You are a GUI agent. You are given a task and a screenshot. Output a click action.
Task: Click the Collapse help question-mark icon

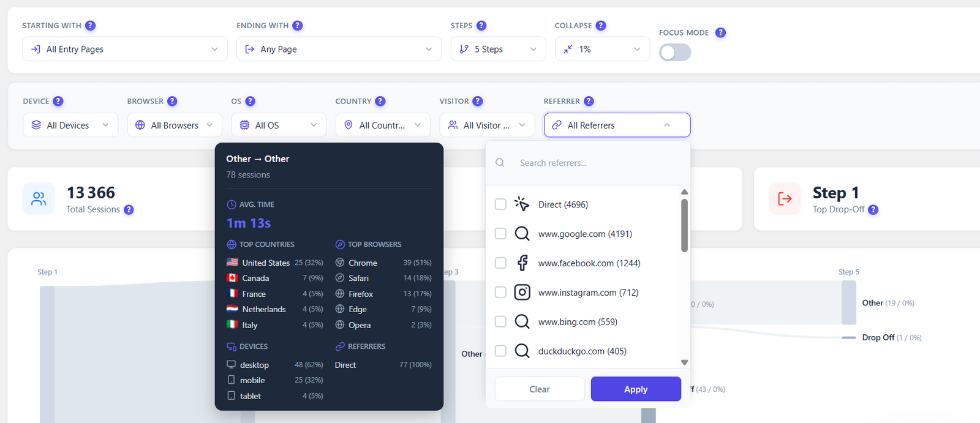tap(601, 26)
